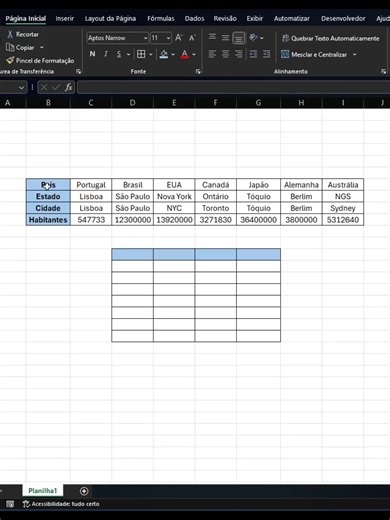Switch to Revisão tab
This screenshot has height=520, width=390.
point(225,19)
